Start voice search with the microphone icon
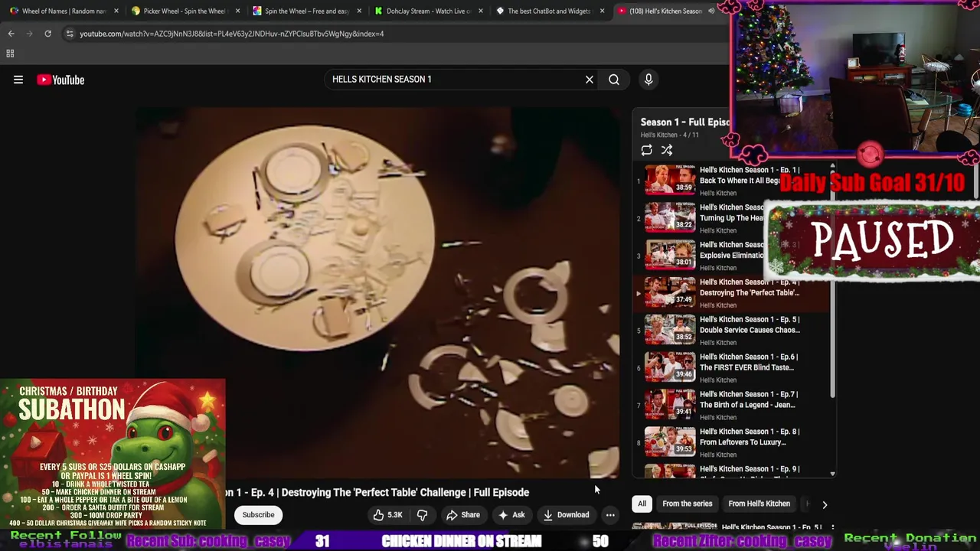This screenshot has width=980, height=551. (x=648, y=80)
